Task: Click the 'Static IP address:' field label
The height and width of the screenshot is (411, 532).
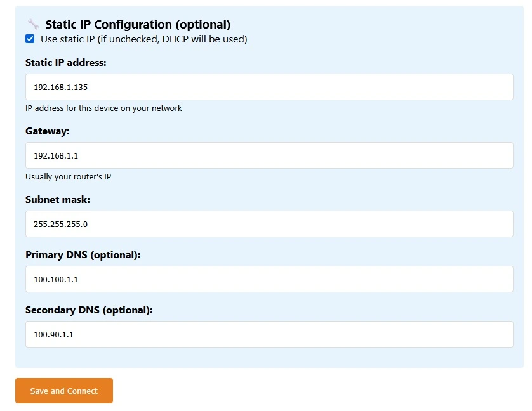Action: coord(66,63)
